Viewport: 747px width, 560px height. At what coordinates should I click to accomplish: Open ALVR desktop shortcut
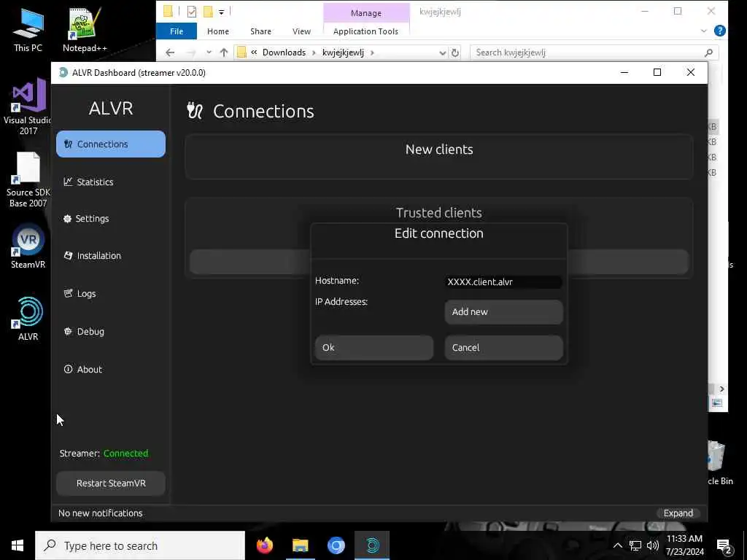tap(28, 319)
